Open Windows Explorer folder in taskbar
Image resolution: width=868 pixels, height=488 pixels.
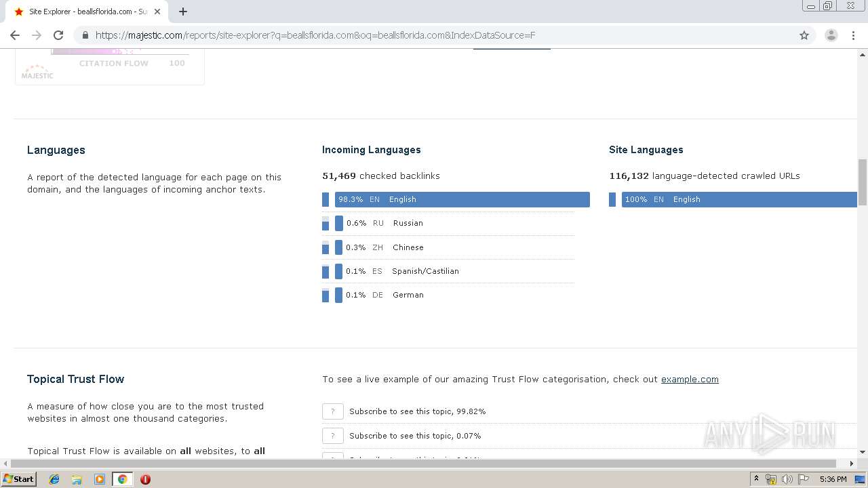click(77, 479)
